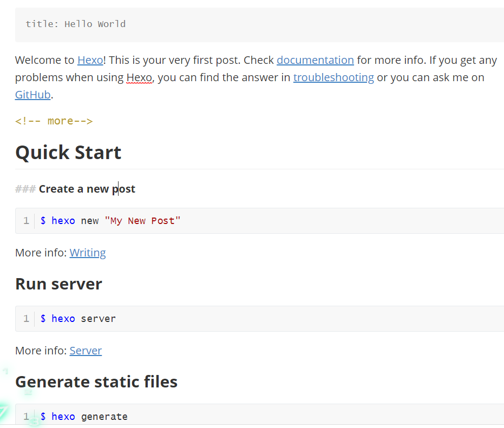This screenshot has height=428, width=504.
Task: Open the Hexo link in welcome paragraph
Action: [x=90, y=60]
